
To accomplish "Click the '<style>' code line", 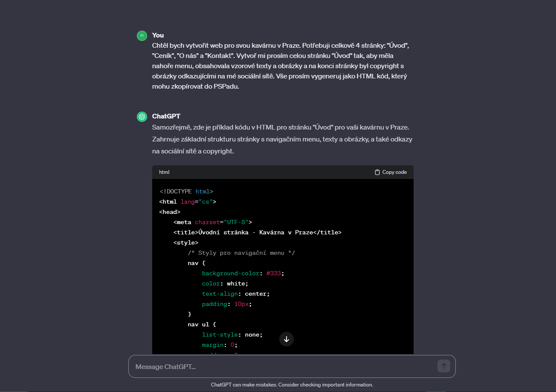I will (186, 243).
